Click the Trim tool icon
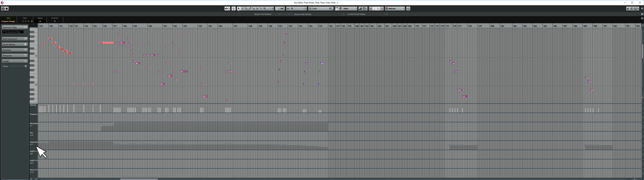 click(x=250, y=9)
